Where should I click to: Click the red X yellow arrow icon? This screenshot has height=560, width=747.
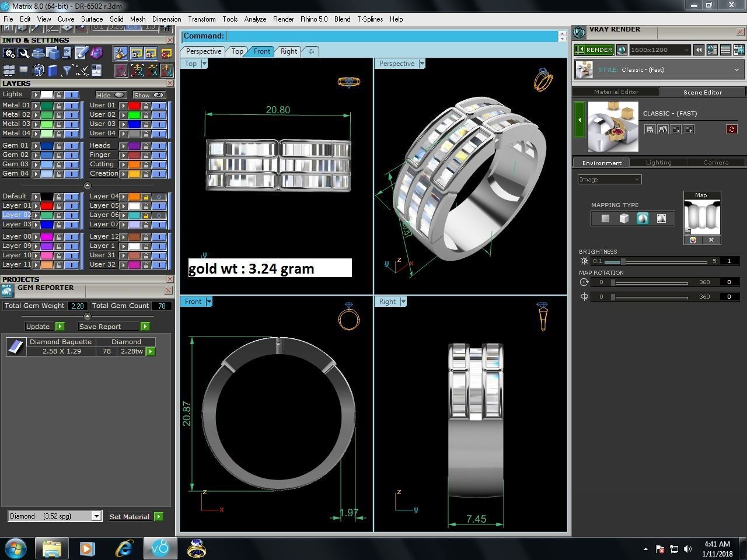tap(166, 54)
